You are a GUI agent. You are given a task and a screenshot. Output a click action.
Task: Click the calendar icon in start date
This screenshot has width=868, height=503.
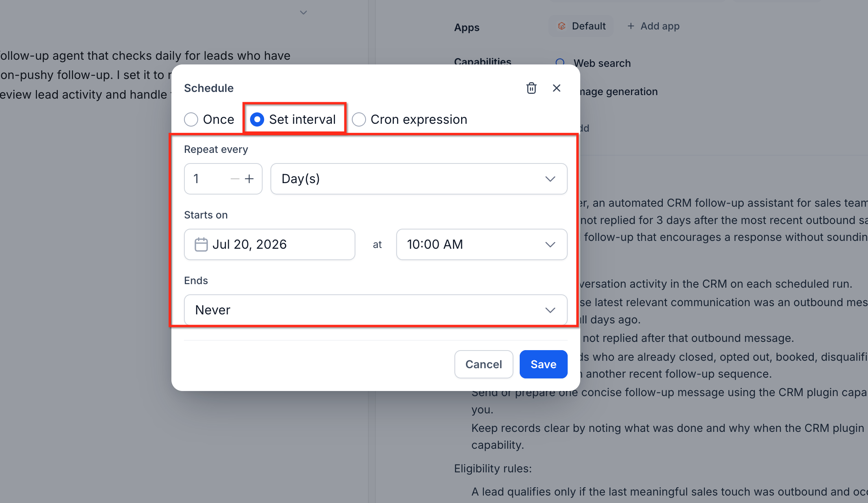click(x=201, y=244)
